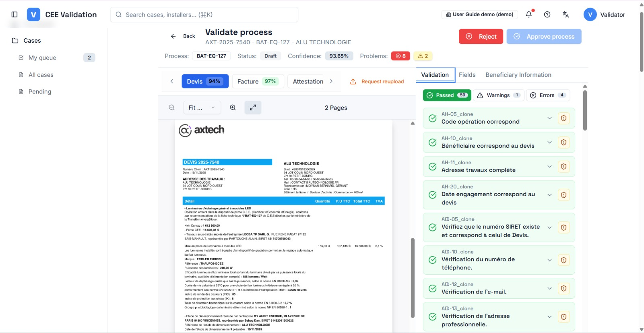The width and height of the screenshot is (644, 333).
Task: Open My queue in sidebar
Action: click(56, 58)
